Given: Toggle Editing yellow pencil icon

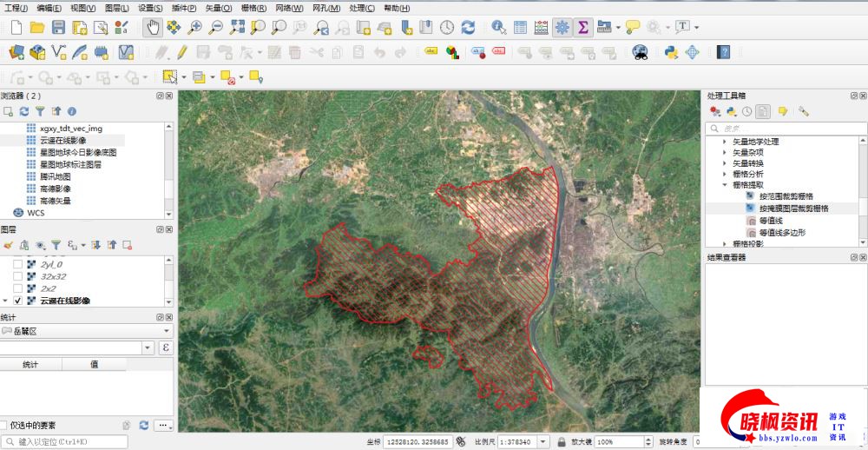Looking at the screenshot, I should 182,53.
